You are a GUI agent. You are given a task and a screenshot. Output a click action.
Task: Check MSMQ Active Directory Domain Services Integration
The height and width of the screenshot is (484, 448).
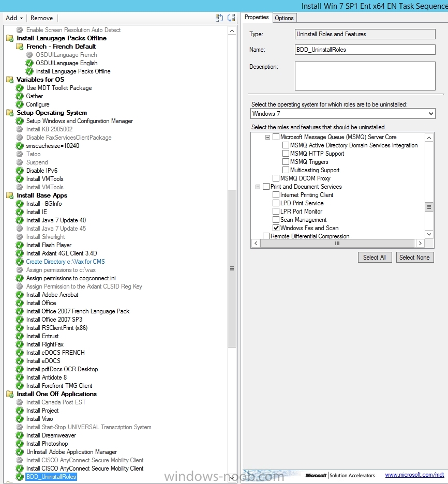[286, 145]
